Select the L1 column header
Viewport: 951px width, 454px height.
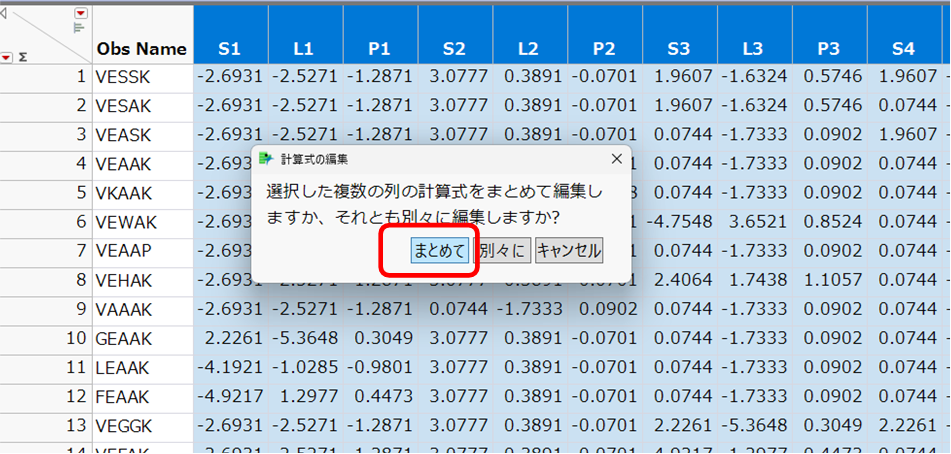pyautogui.click(x=305, y=35)
